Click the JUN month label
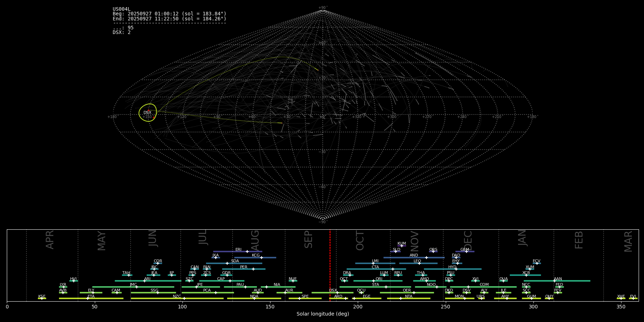Viewport: 644px width, 322px height. click(153, 238)
